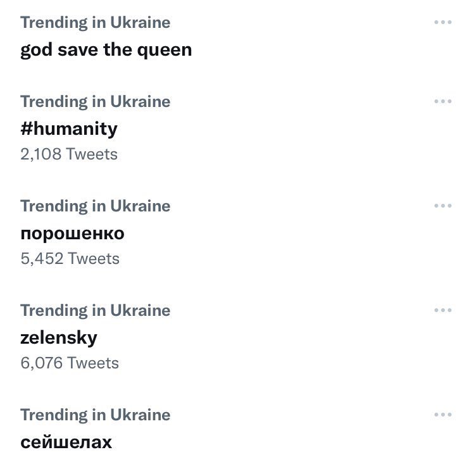
Task: Click the 6,076 Tweets count
Action: (x=70, y=363)
